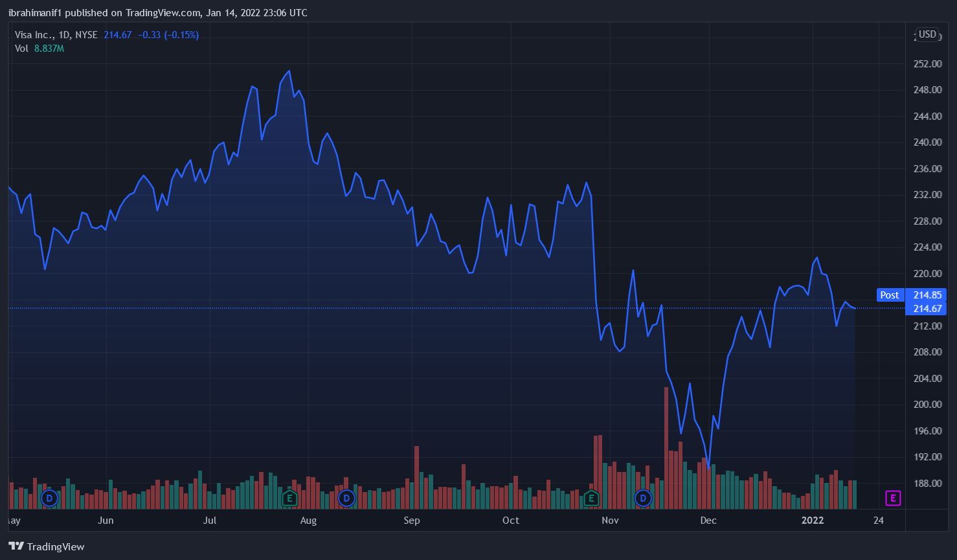Click the dividend D marker in mid-August

[x=347, y=498]
